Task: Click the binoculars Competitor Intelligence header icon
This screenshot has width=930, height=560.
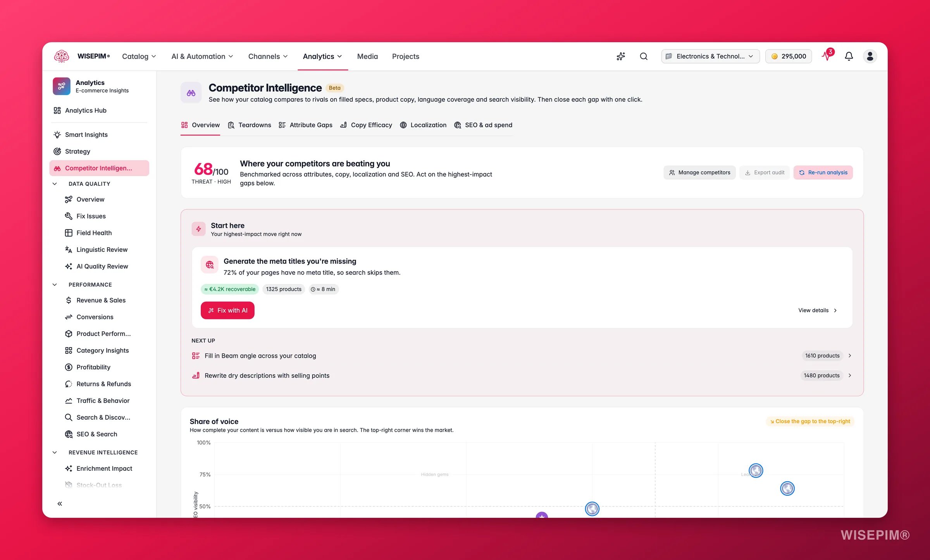Action: coord(191,93)
